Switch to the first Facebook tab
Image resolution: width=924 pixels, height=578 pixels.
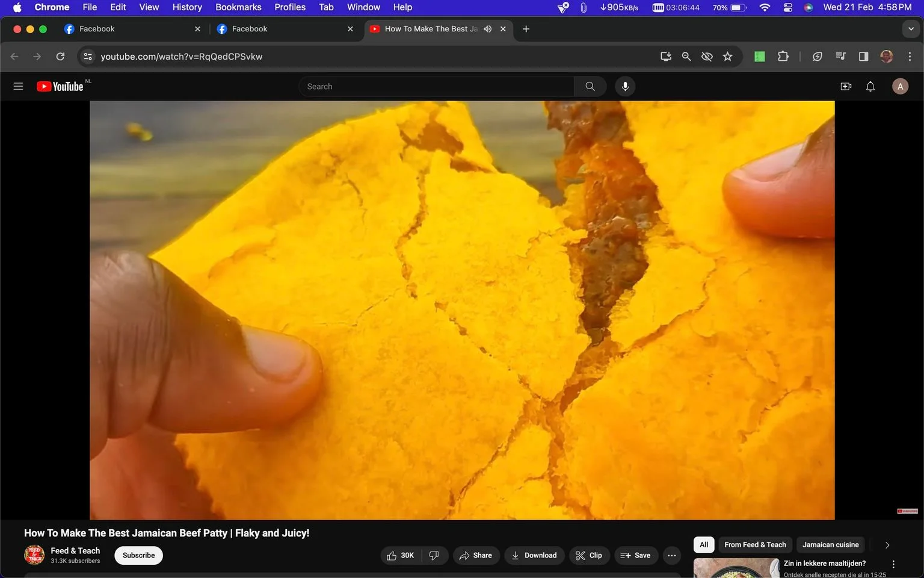coord(132,29)
